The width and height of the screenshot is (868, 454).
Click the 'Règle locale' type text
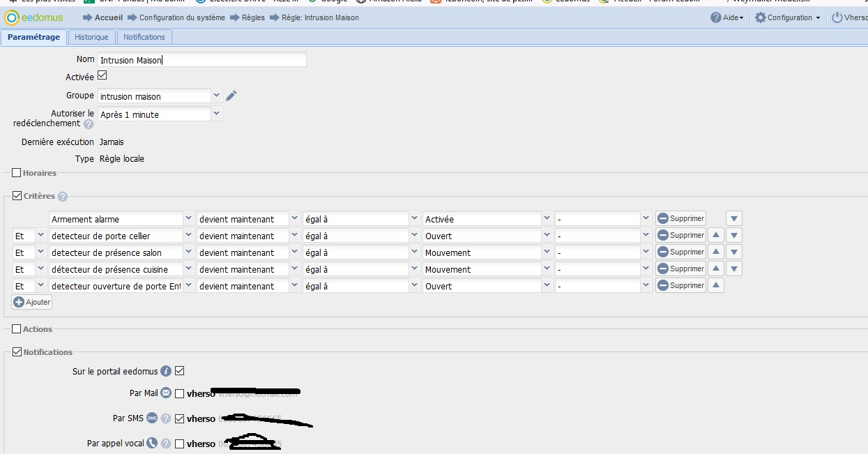point(122,158)
